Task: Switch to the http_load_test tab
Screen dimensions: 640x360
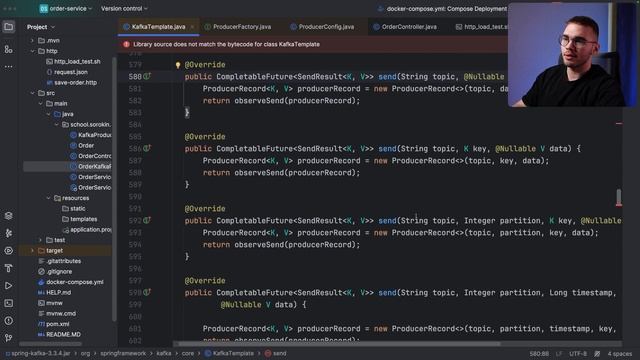Action: [481, 27]
